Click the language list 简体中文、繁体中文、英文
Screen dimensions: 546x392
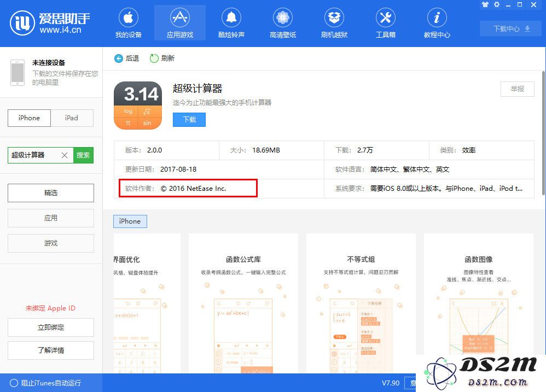pos(409,169)
